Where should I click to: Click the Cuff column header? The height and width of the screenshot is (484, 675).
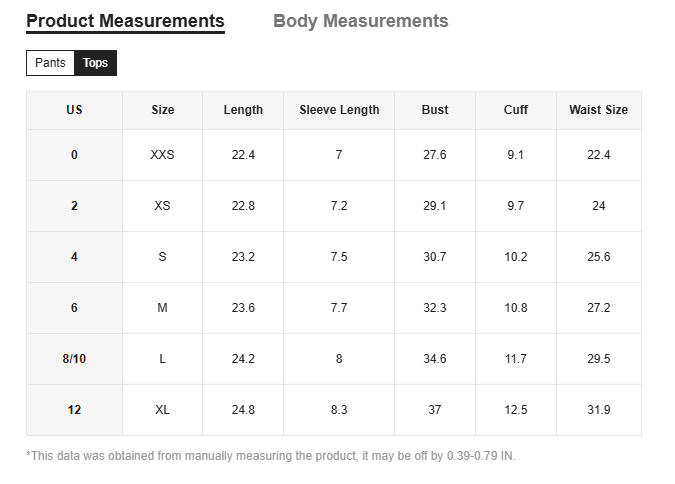[516, 110]
